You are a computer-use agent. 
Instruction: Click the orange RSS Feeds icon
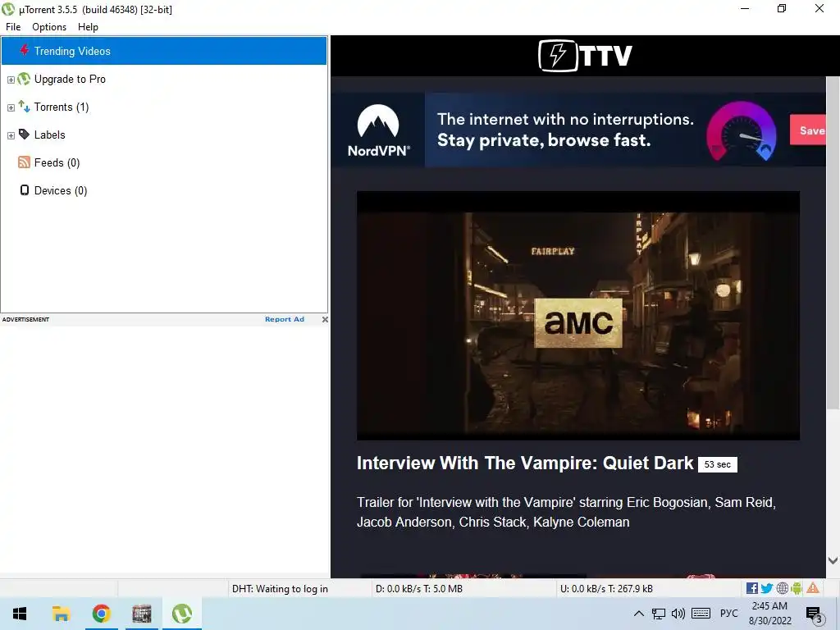pos(24,162)
